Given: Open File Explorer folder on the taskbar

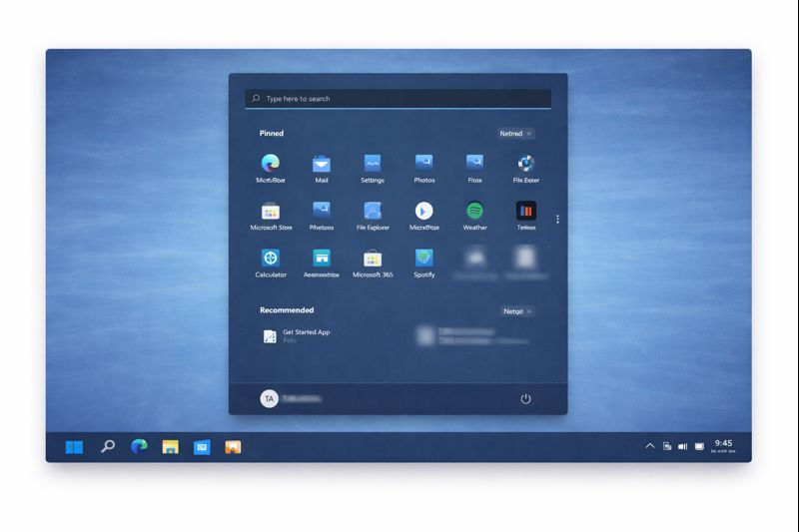Looking at the screenshot, I should pyautogui.click(x=170, y=447).
